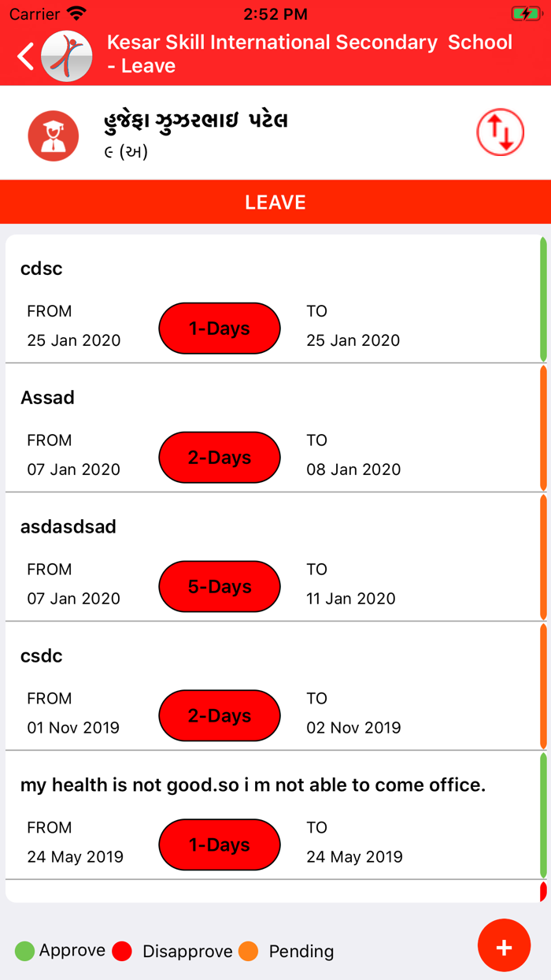
Task: Tap the orange Pending legend dot
Action: [x=248, y=951]
